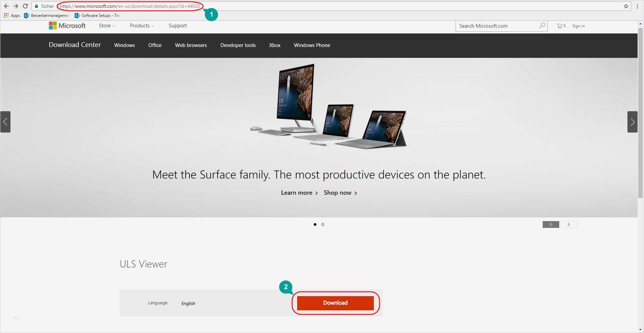Click the red Download button

coord(335,303)
